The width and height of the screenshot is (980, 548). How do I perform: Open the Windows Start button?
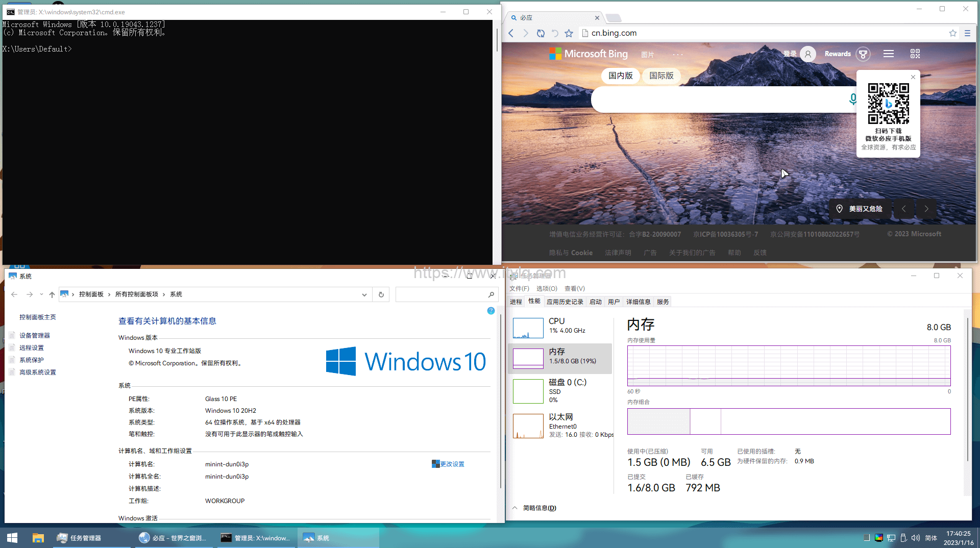[x=12, y=538]
